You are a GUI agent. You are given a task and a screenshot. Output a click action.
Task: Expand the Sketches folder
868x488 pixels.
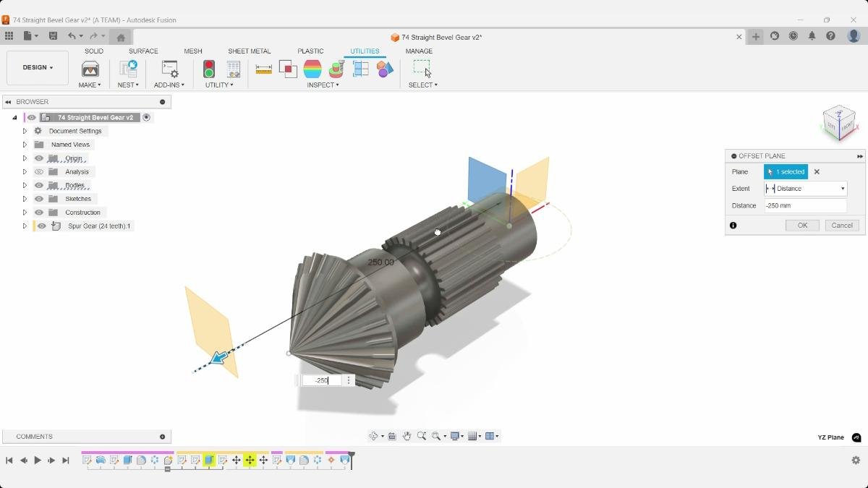25,199
